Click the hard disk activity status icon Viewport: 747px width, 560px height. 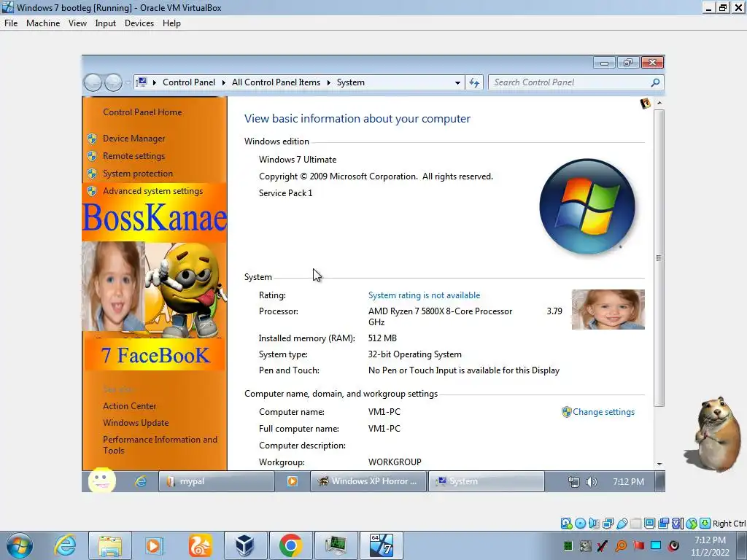click(x=566, y=524)
